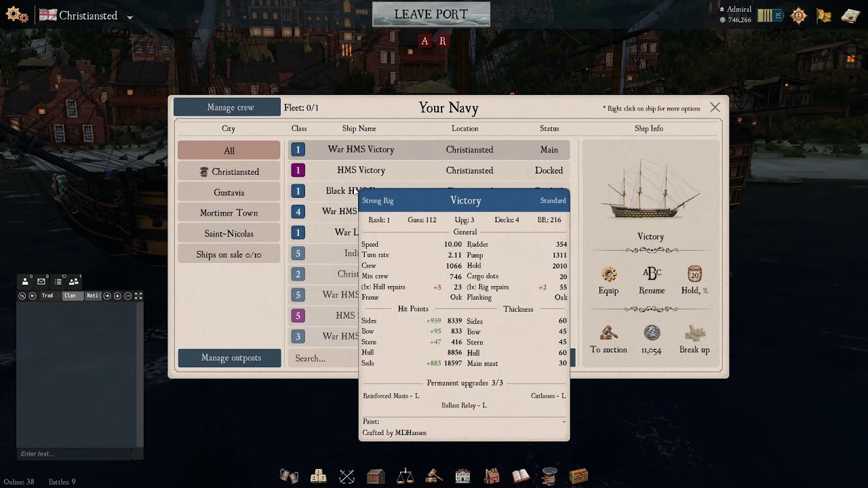Image resolution: width=868 pixels, height=488 pixels.
Task: Sort by the Status column header
Action: click(549, 128)
